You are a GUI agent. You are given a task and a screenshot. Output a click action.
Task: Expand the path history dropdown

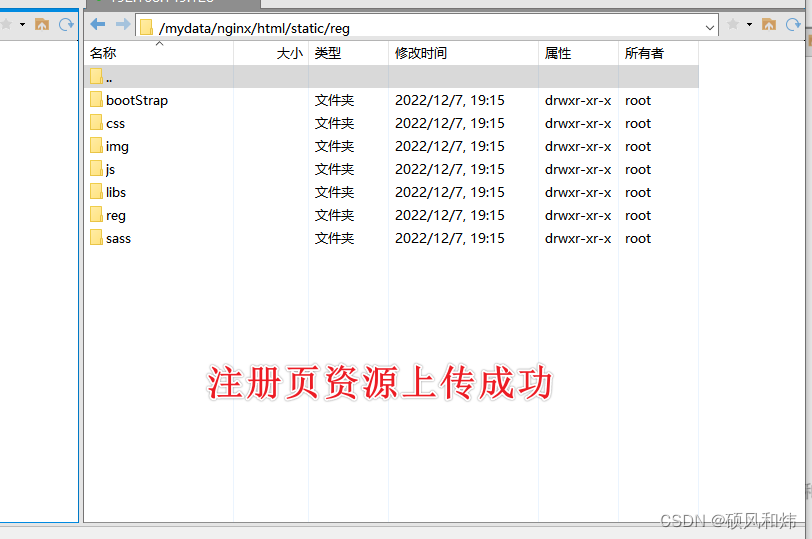coord(709,27)
